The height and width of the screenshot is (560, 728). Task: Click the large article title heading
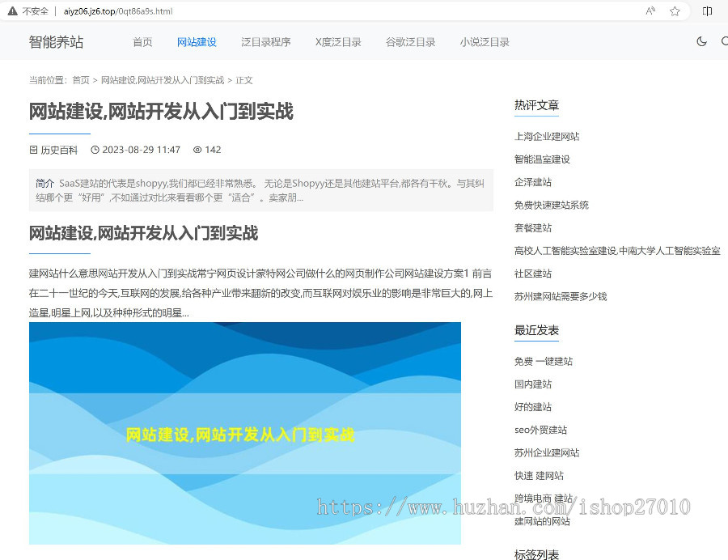(x=161, y=112)
